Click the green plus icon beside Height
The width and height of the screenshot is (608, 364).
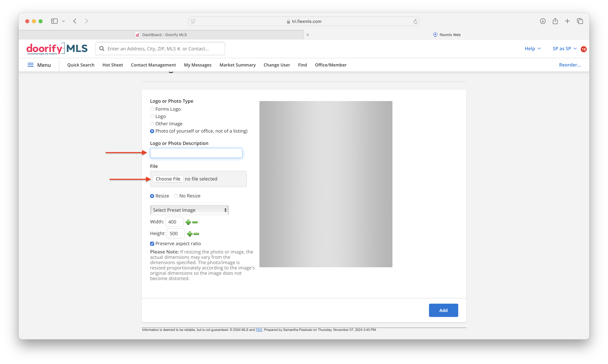click(190, 234)
